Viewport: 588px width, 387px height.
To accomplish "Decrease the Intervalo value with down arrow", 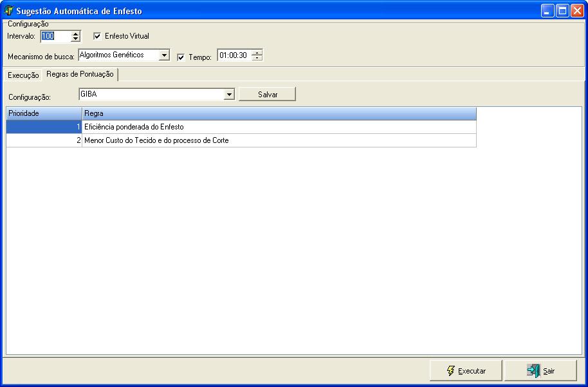I will coord(76,39).
